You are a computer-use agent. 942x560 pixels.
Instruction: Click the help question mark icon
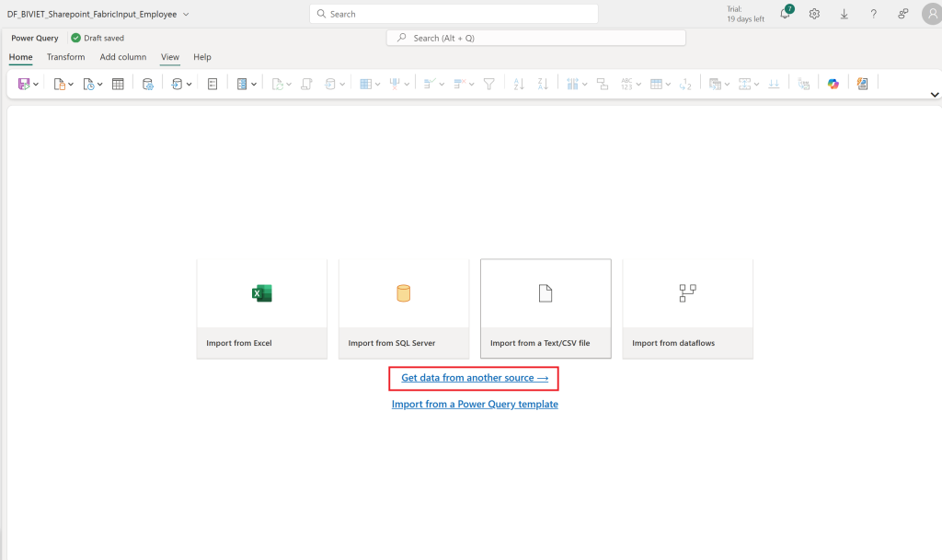point(874,14)
